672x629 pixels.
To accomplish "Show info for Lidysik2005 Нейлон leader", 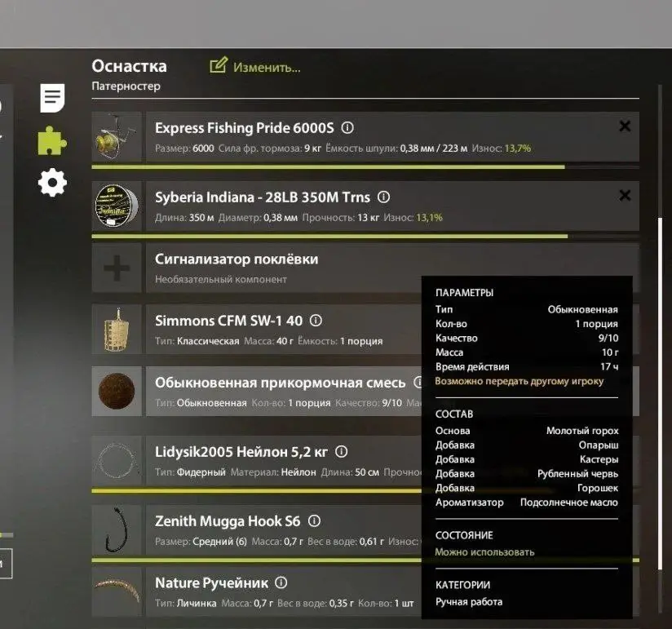I will [x=341, y=451].
